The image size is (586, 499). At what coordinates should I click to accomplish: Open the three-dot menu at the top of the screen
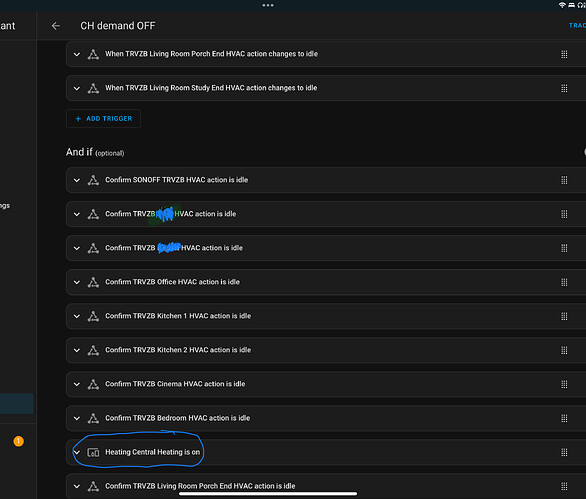[x=268, y=5]
